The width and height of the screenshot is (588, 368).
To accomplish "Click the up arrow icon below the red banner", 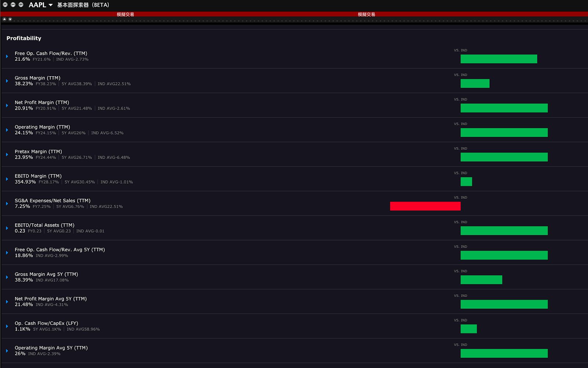I will point(4,19).
